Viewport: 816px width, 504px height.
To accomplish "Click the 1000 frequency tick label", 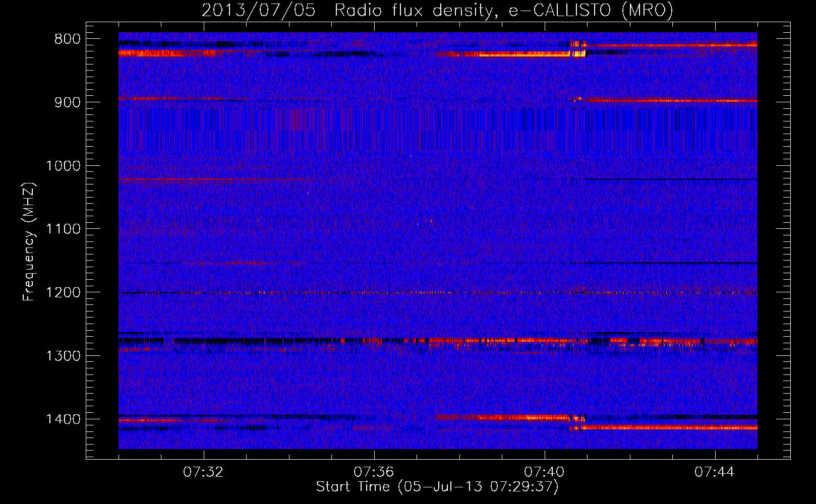I will pos(63,166).
